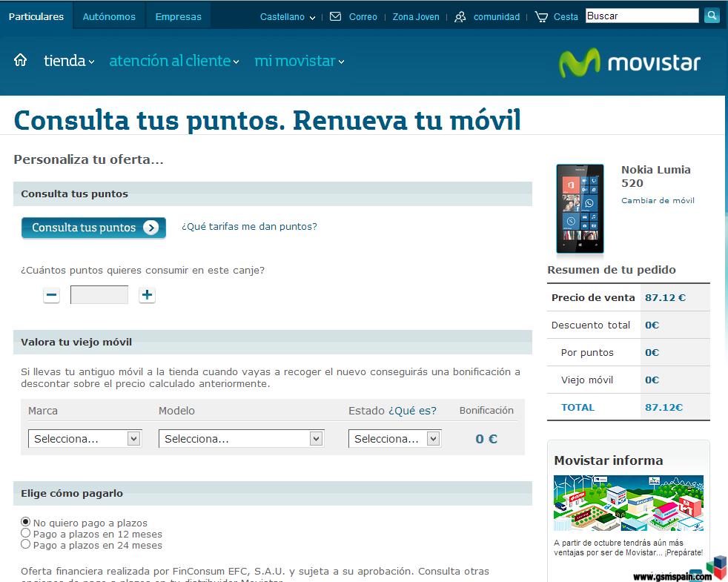Select No quiero pago a plazos
Image resolution: width=728 pixels, height=582 pixels.
[x=25, y=522]
